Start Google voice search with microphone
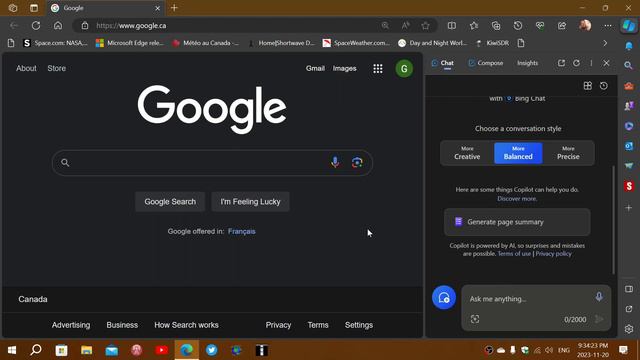 click(x=335, y=162)
